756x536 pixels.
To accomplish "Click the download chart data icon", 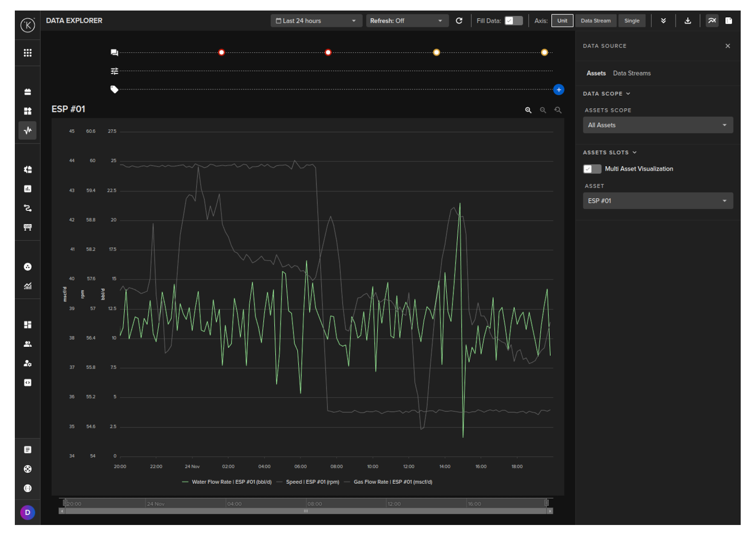I will click(688, 21).
